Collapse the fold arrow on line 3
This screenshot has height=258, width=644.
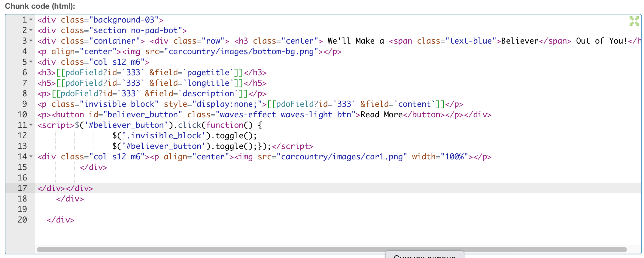(x=31, y=41)
